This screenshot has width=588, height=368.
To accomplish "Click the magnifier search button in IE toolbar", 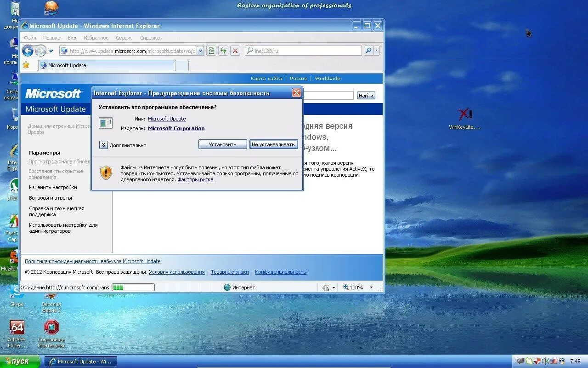I will coord(368,51).
